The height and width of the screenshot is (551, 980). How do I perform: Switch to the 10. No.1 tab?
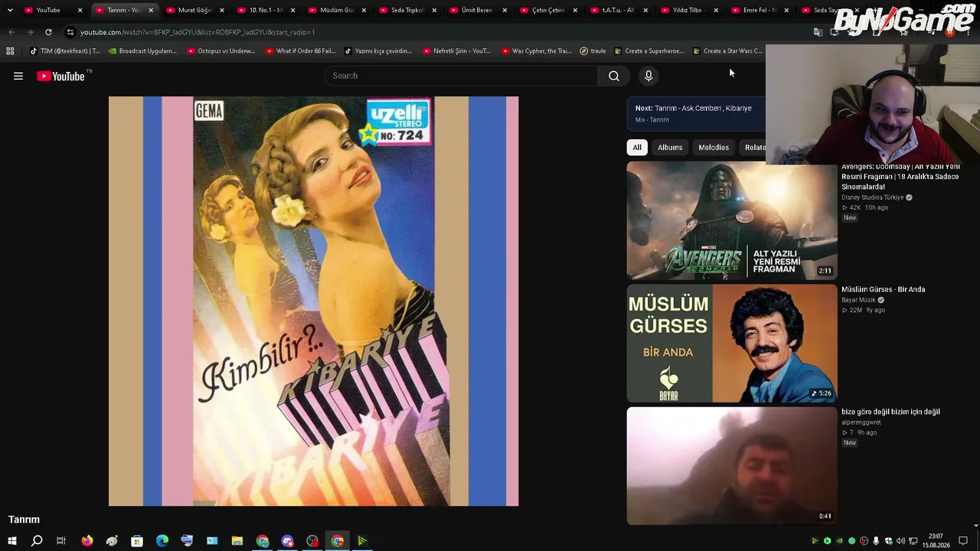point(266,10)
